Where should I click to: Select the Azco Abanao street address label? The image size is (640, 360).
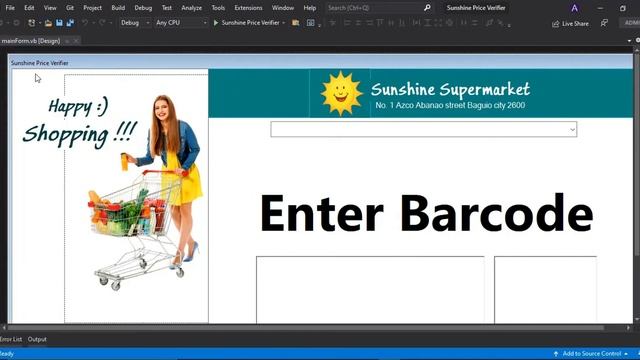click(x=450, y=105)
